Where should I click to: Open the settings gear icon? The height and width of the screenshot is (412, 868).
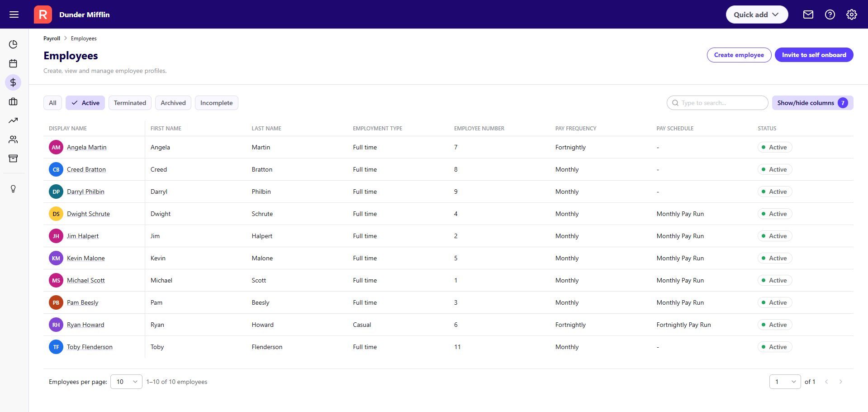pyautogui.click(x=851, y=14)
